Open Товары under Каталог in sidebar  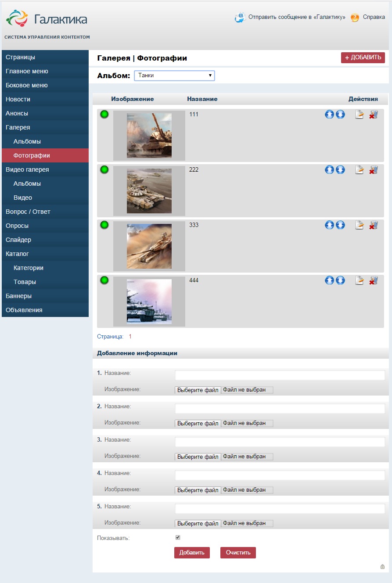coord(45,282)
